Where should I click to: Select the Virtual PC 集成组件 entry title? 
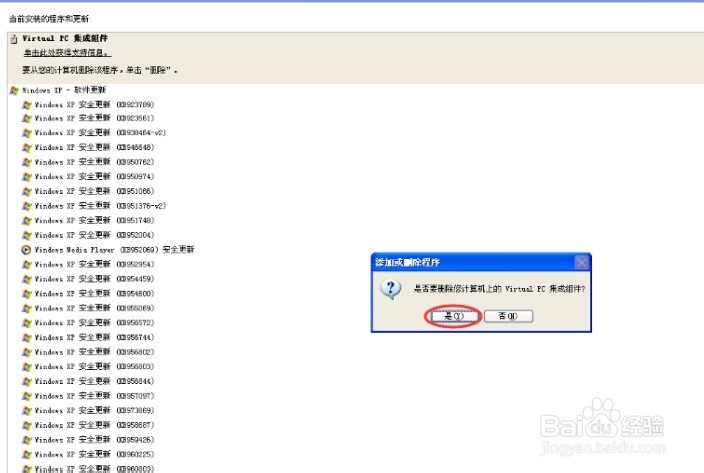[x=65, y=39]
